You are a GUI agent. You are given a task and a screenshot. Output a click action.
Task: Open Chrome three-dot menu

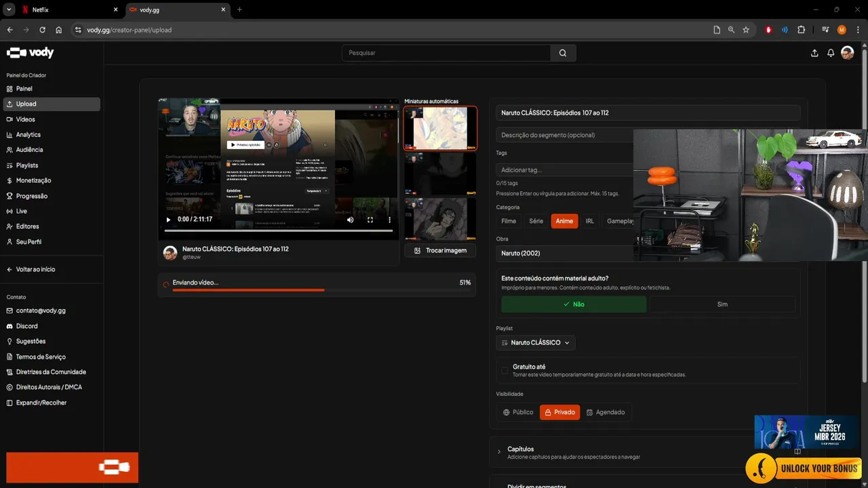pos(857,30)
